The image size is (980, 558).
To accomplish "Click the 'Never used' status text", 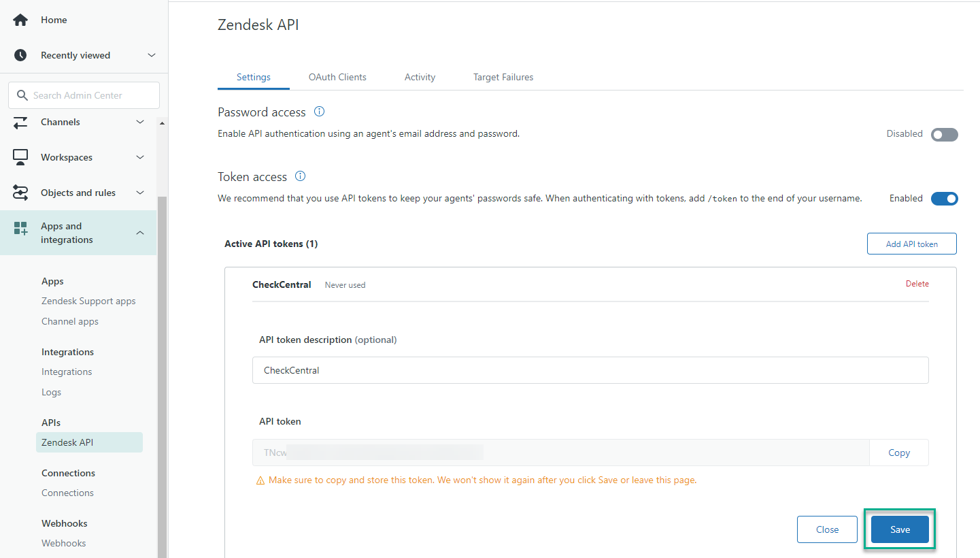I will [345, 285].
